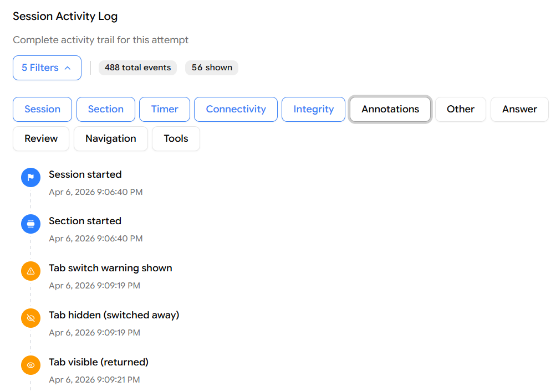Click the tab switch warning triangle icon
Screen dimensions: 556x392
(30, 271)
